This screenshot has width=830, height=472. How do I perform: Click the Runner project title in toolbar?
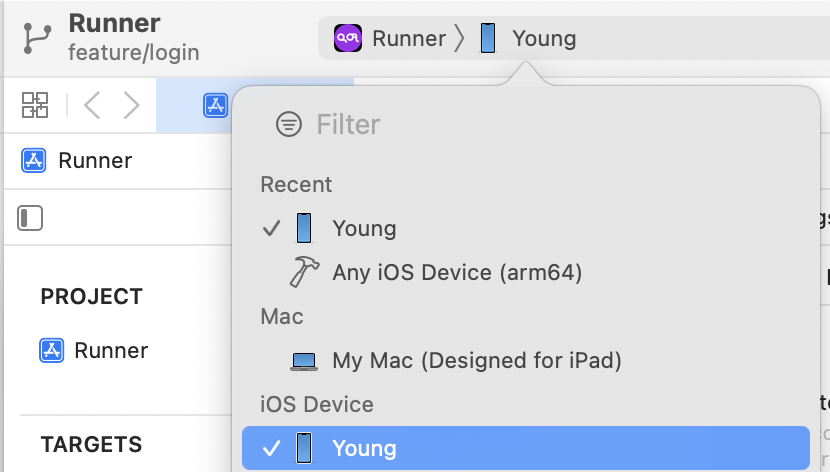[x=114, y=23]
